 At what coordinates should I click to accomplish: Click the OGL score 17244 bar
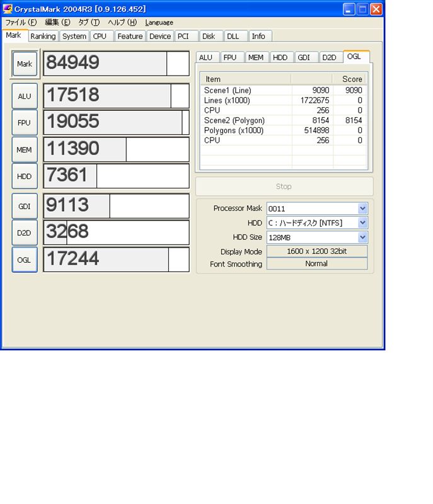point(117,260)
